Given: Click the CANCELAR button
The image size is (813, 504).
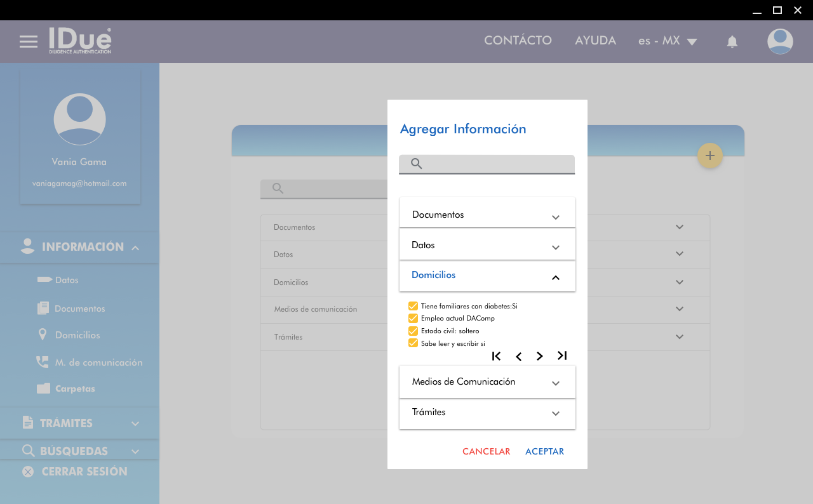Looking at the screenshot, I should click(x=486, y=452).
